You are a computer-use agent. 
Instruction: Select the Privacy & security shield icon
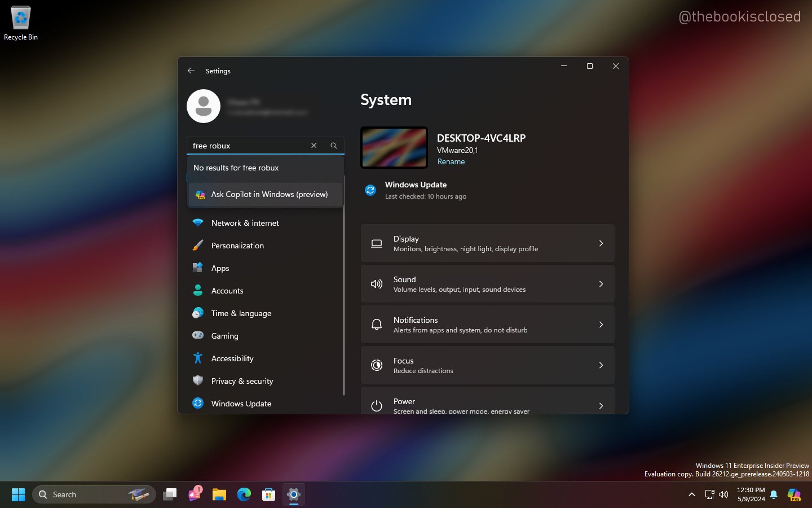click(198, 381)
